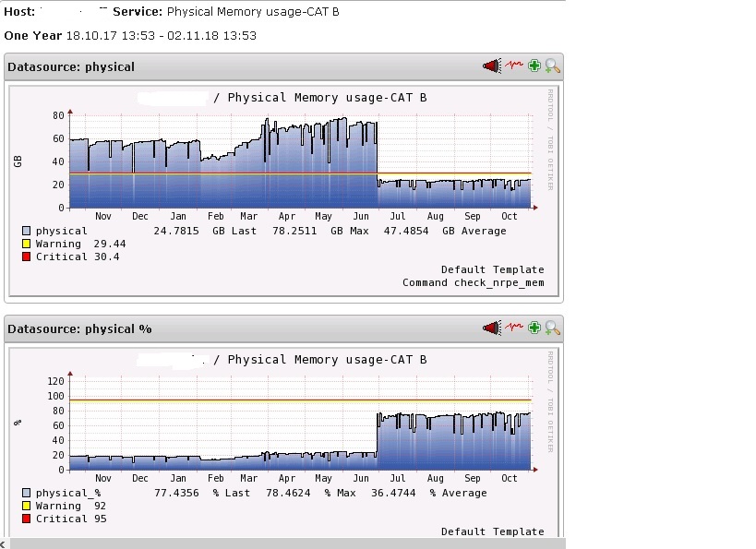The height and width of the screenshot is (549, 756).
Task: Click the red Critical 95 legend swatch
Action: [x=27, y=519]
